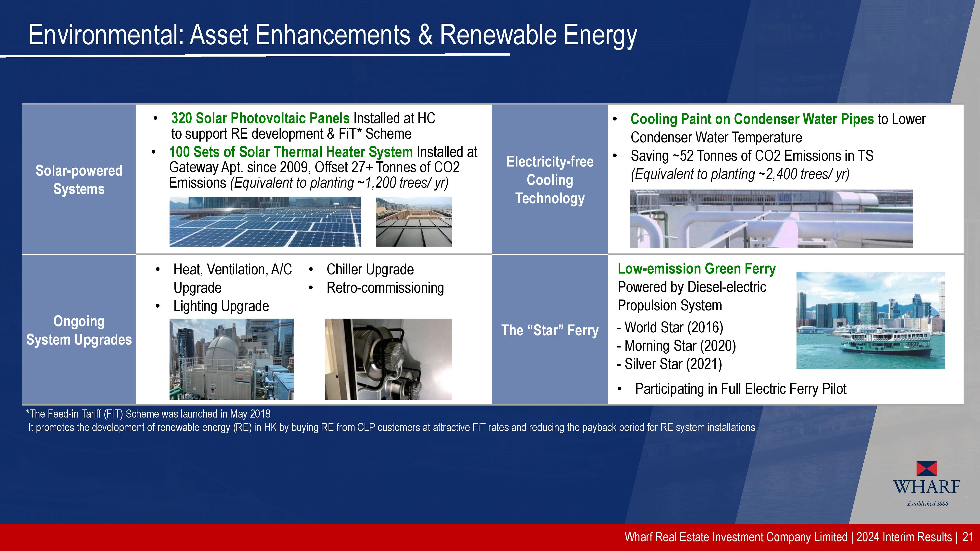This screenshot has width=980, height=551.
Task: Select 'Participating in Full Electric Ferry Pilot' bullet
Action: [741, 389]
